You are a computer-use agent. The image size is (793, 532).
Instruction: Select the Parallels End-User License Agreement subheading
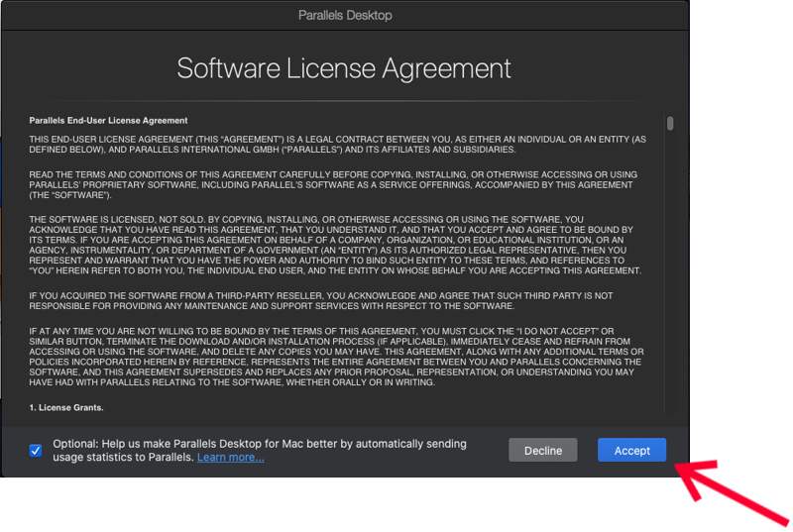coord(108,121)
